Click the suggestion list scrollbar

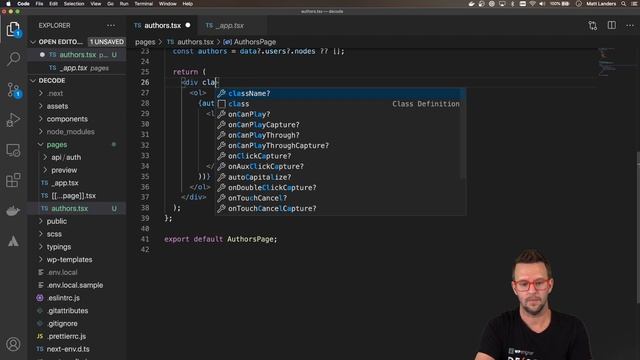pos(463,133)
